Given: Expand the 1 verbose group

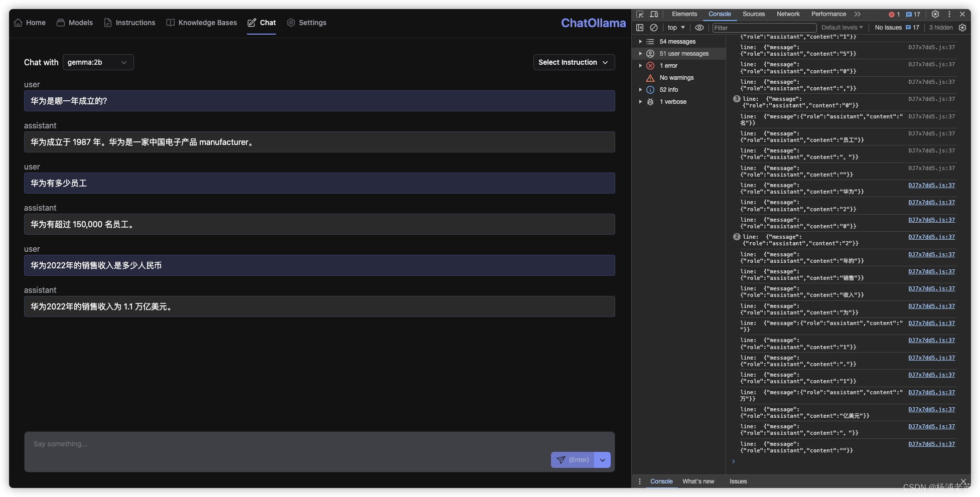Looking at the screenshot, I should click(x=640, y=102).
